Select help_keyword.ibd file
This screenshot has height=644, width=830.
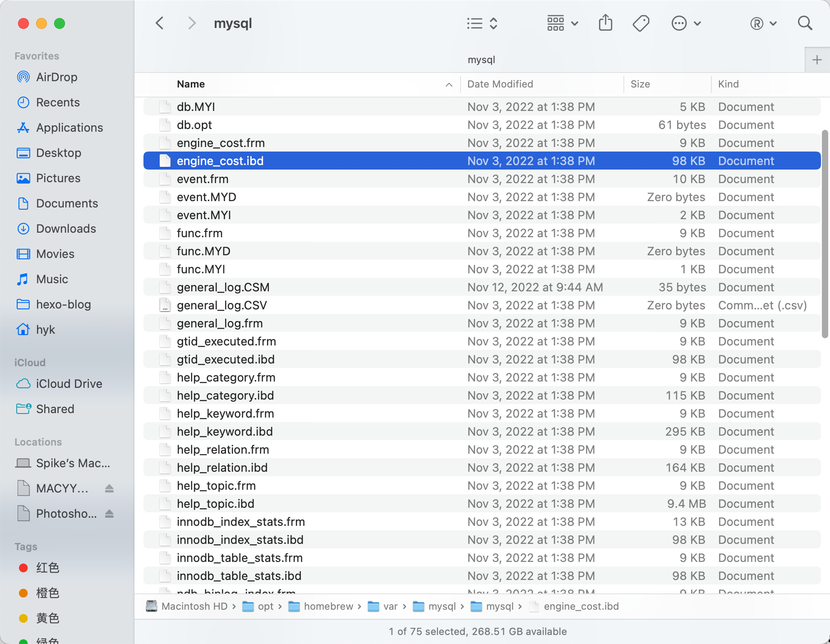[482, 432]
